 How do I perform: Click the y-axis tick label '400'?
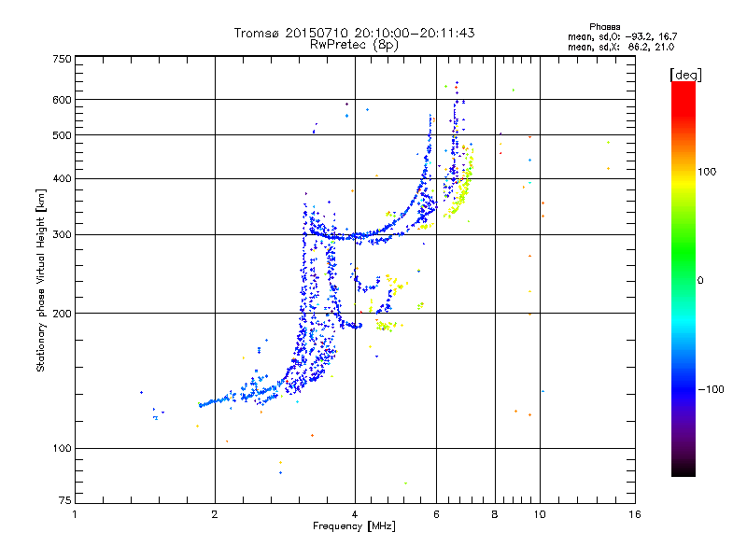62,178
